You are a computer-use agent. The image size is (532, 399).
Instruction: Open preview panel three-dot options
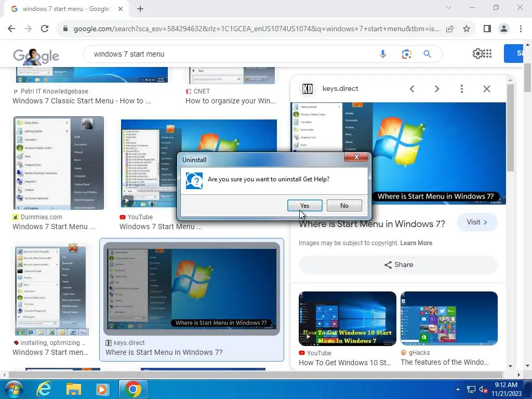(462, 89)
